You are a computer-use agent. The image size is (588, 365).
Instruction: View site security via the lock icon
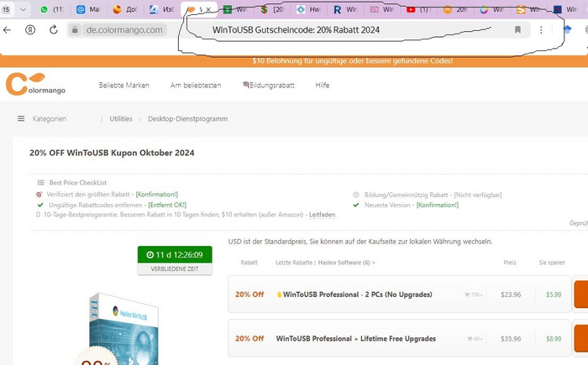click(75, 30)
